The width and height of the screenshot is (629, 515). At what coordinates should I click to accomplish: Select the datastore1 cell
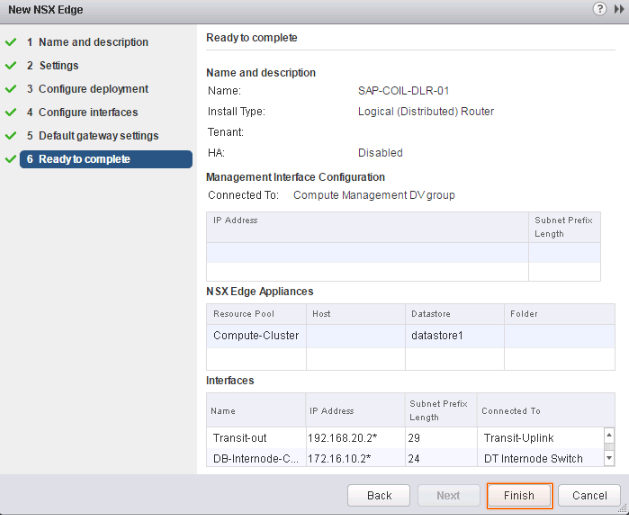[x=455, y=336]
